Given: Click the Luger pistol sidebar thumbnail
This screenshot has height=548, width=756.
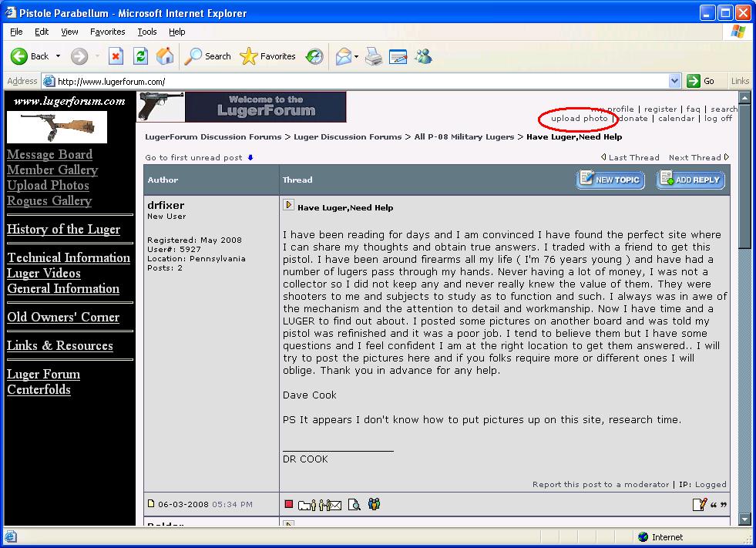Looking at the screenshot, I should tap(57, 127).
